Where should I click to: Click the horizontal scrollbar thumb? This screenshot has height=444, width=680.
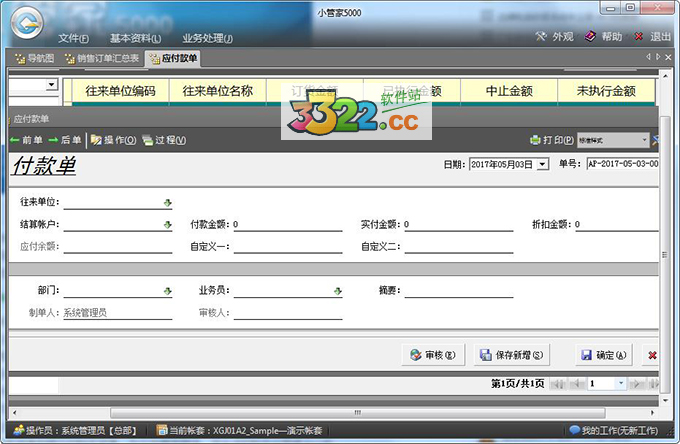click(x=357, y=413)
